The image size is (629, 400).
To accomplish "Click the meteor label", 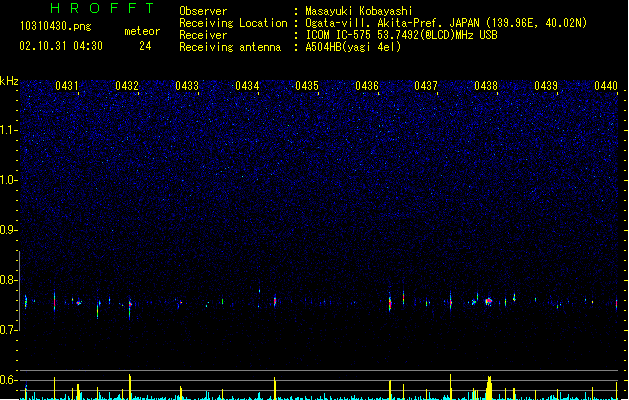I will (x=142, y=31).
